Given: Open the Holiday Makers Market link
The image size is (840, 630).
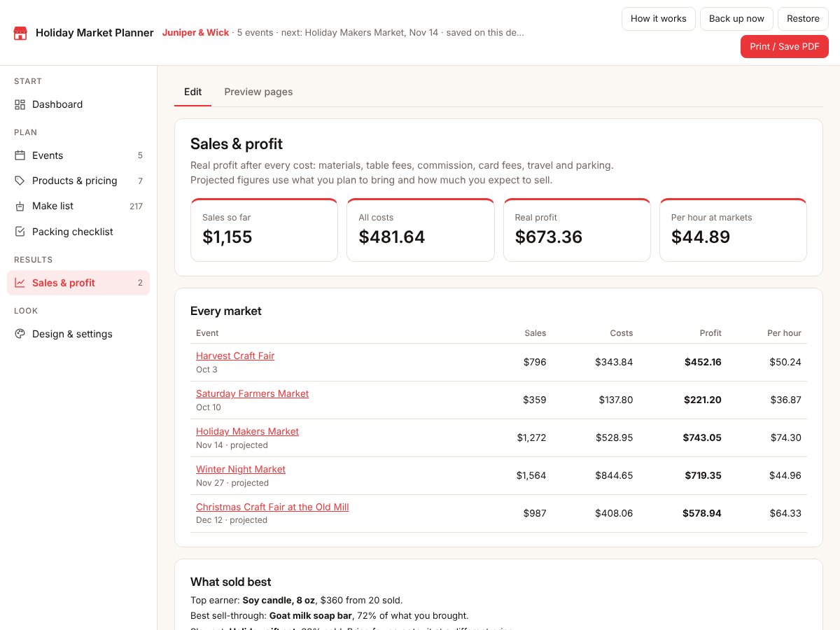Looking at the screenshot, I should (x=247, y=431).
